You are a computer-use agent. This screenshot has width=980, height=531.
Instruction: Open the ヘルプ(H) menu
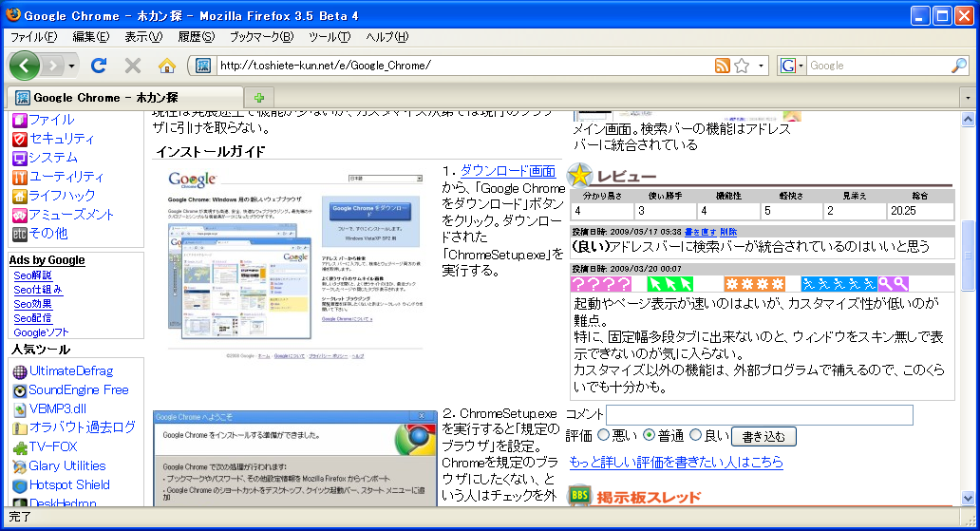(x=386, y=37)
